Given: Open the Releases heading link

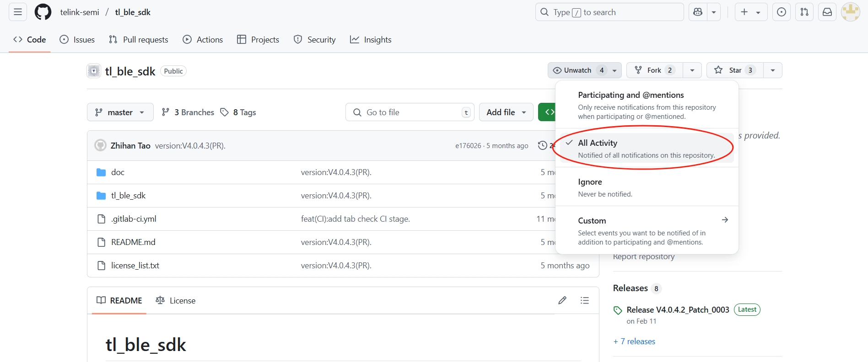Looking at the screenshot, I should point(631,288).
